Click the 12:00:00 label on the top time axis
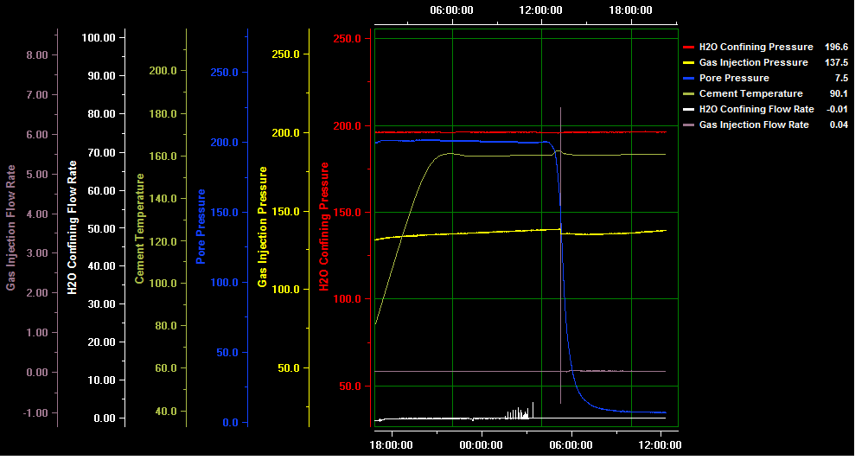The width and height of the screenshot is (868, 460). pyautogui.click(x=541, y=10)
